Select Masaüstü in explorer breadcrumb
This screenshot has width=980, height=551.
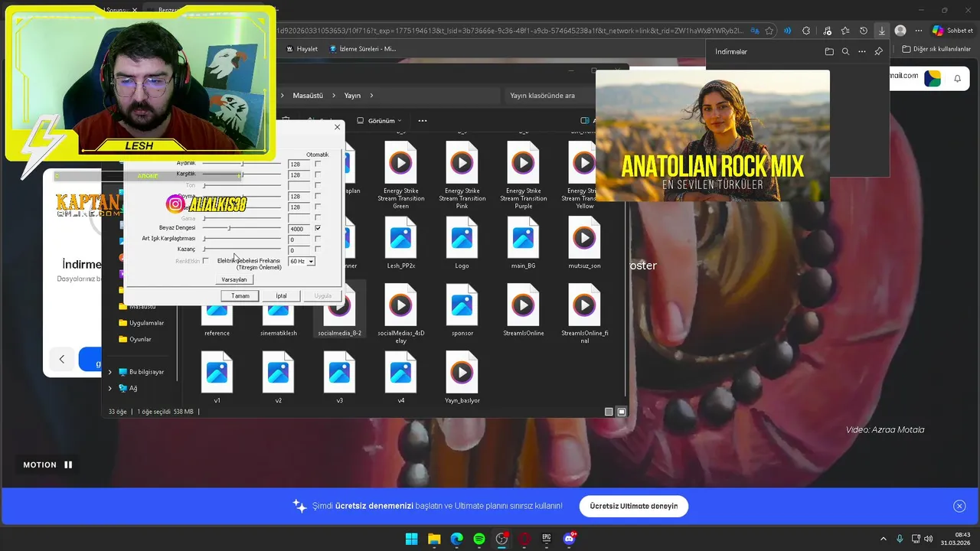click(308, 96)
